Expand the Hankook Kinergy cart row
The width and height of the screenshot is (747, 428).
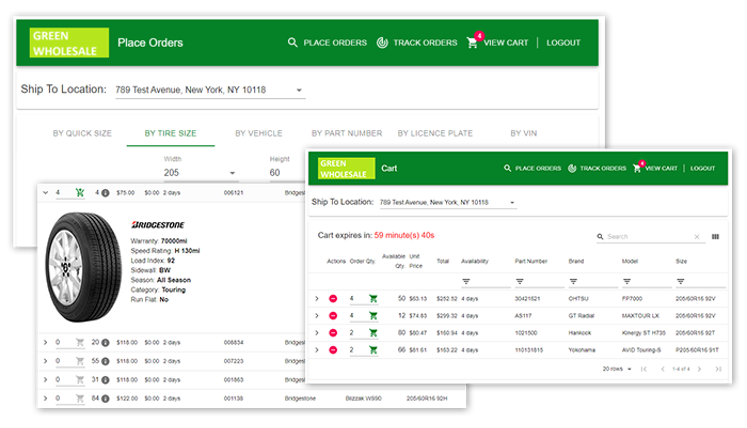pyautogui.click(x=317, y=333)
